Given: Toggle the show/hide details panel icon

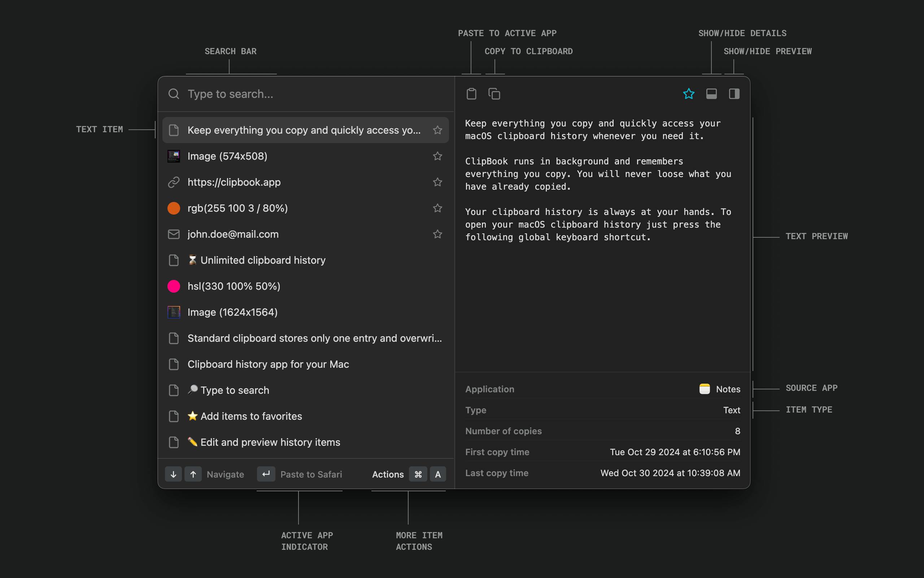Looking at the screenshot, I should pyautogui.click(x=711, y=94).
